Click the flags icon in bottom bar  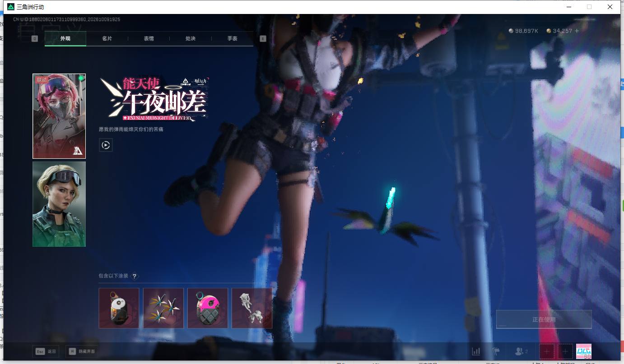pos(496,351)
